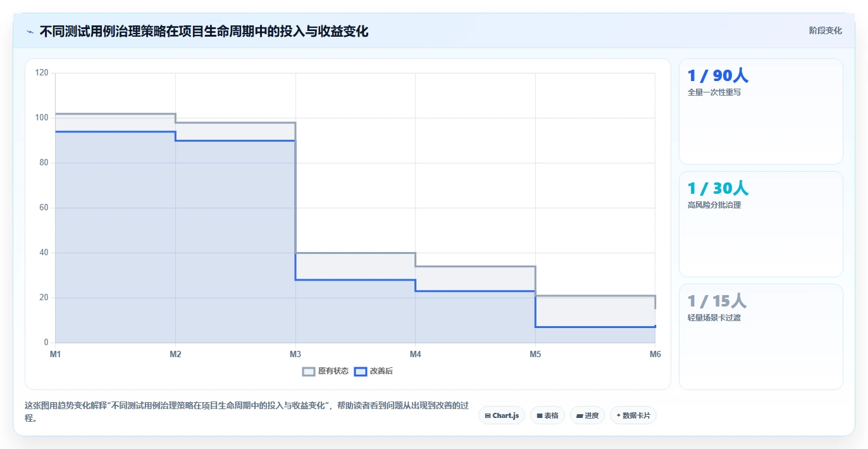Click the 阶段变化 label in the header
The height and width of the screenshot is (449, 868).
pos(825,30)
